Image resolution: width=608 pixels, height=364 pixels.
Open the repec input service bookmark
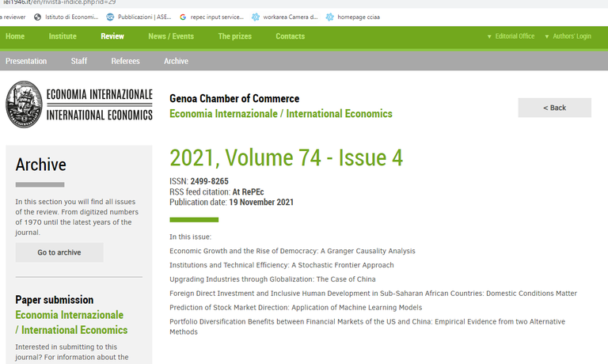pos(211,17)
